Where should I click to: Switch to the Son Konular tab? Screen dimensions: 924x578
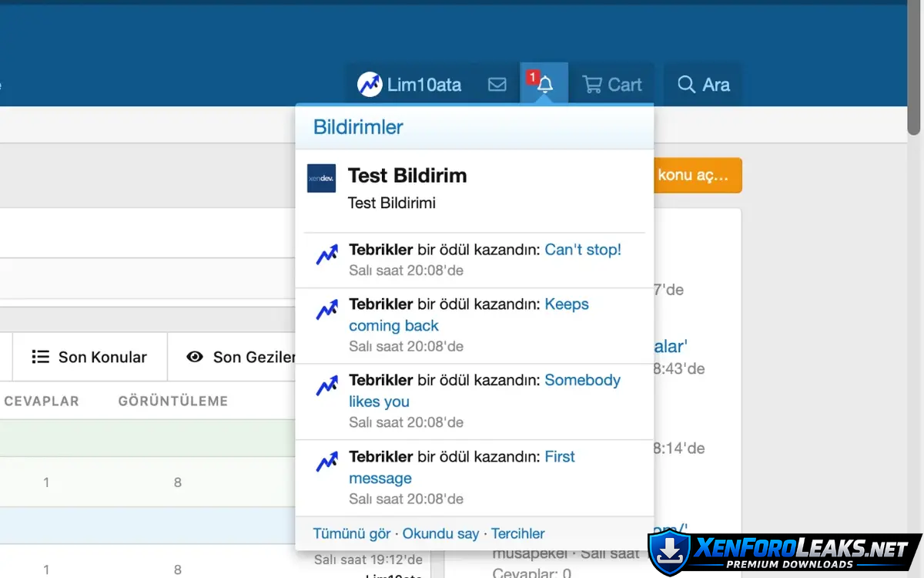pyautogui.click(x=89, y=357)
